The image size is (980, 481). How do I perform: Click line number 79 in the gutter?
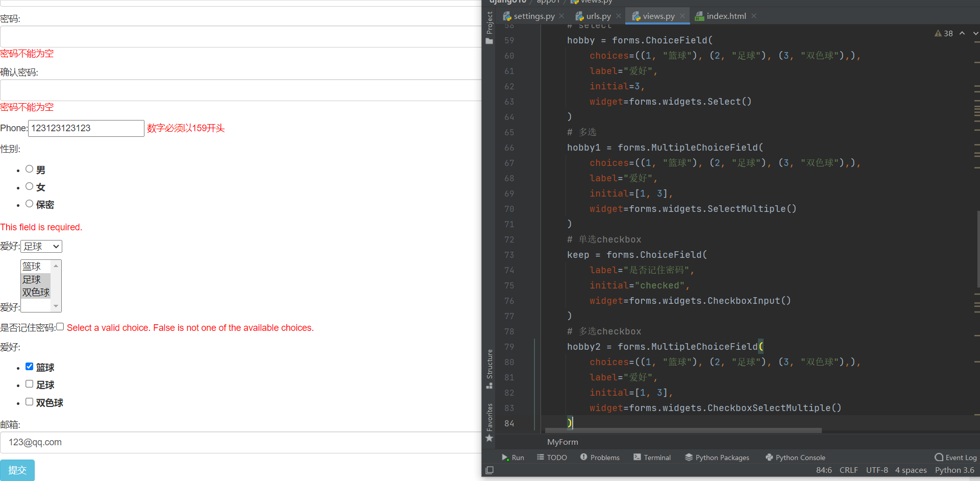[509, 347]
